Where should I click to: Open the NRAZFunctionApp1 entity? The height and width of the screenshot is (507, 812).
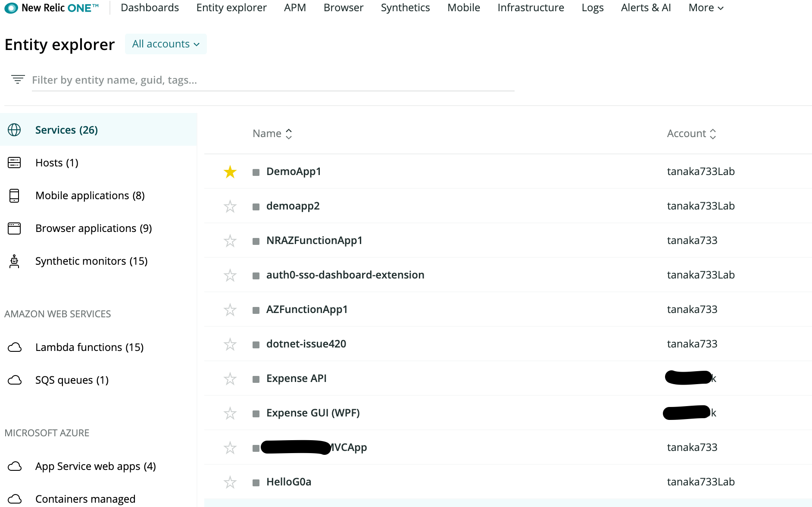click(315, 241)
